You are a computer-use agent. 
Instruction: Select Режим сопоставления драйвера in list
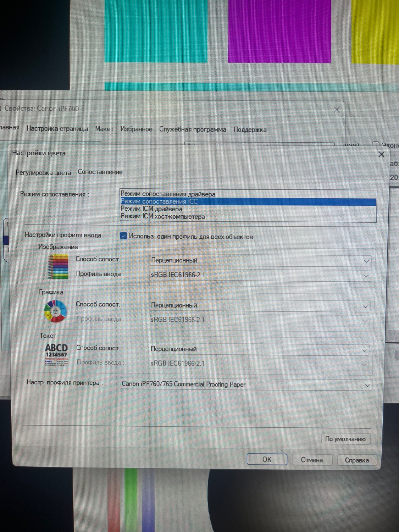(248, 194)
